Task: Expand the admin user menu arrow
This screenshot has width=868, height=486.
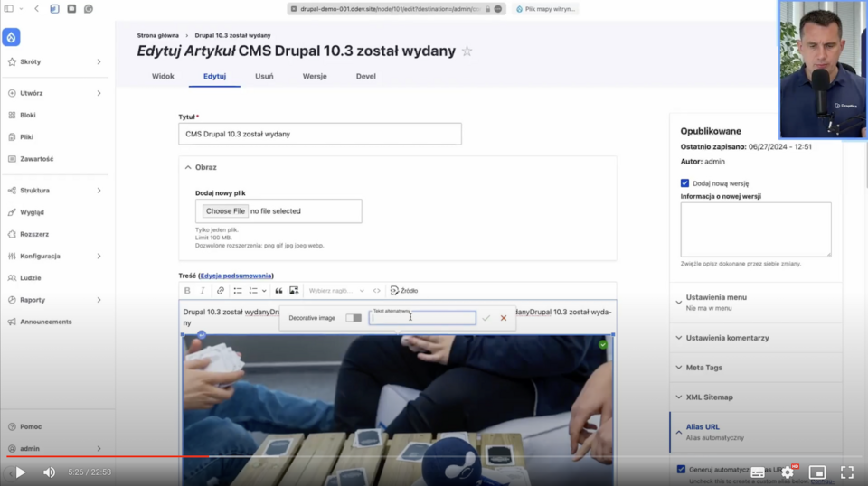Action: pos(99,449)
